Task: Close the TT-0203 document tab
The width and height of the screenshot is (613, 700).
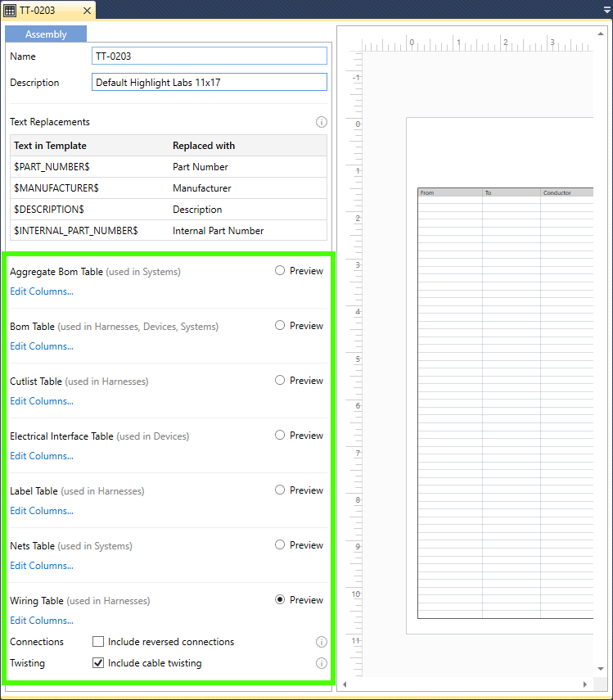Action: point(87,11)
